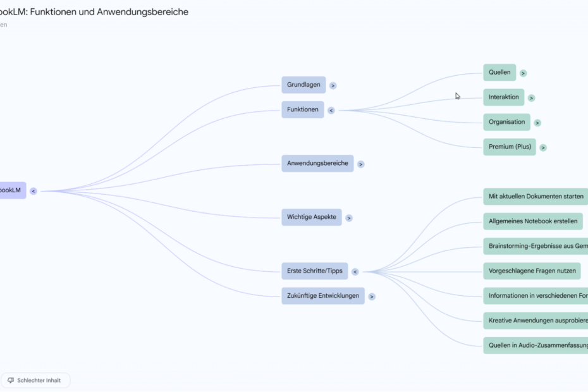588x392 pixels.
Task: Click the thumbs-down icon in Schlechter Inhalt
Action: 11,381
